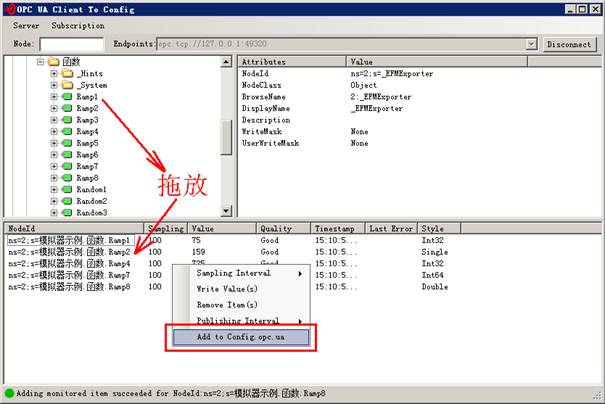Open the Server menu
Image resolution: width=605 pixels, height=404 pixels.
tap(26, 25)
